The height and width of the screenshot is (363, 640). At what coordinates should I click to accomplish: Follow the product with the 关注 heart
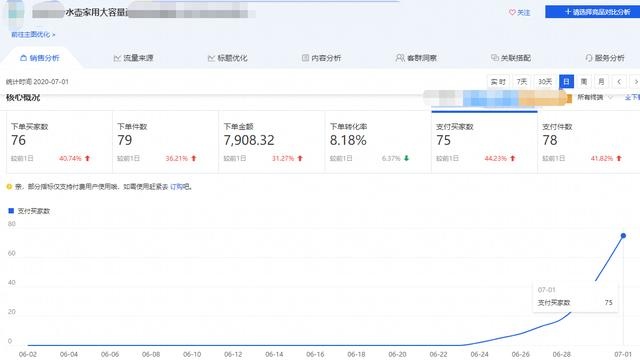519,13
